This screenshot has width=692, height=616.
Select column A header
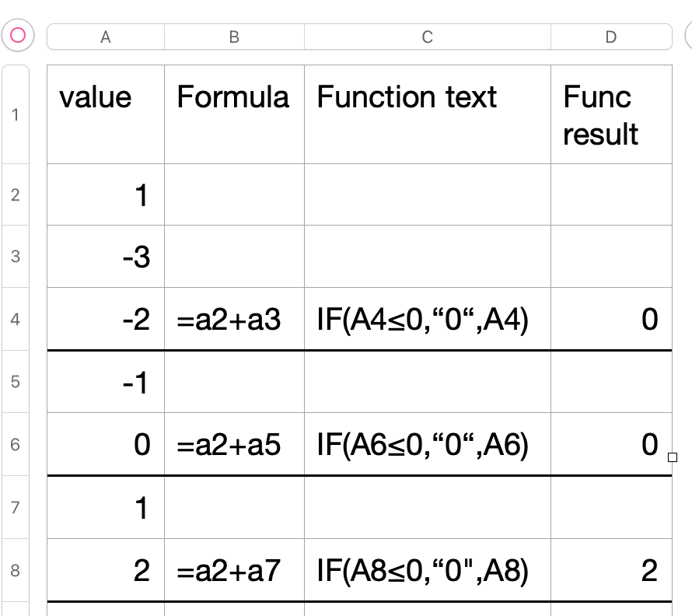pyautogui.click(x=106, y=37)
